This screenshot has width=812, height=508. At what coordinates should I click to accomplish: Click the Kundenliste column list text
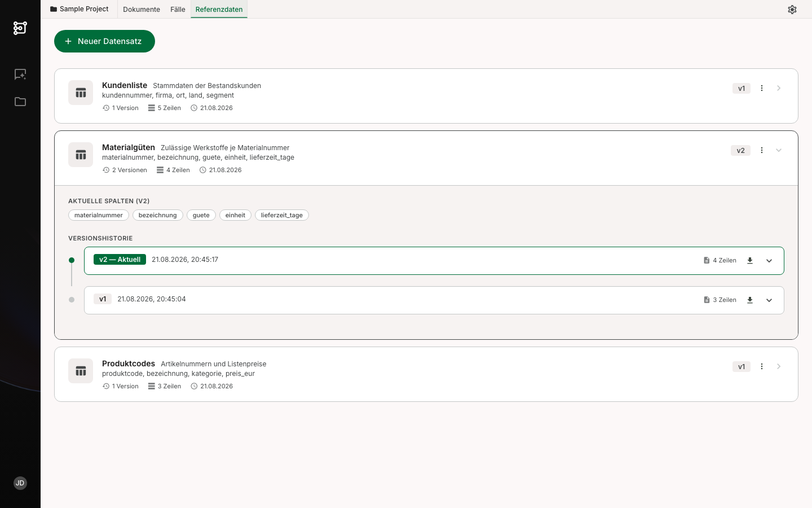point(168,95)
